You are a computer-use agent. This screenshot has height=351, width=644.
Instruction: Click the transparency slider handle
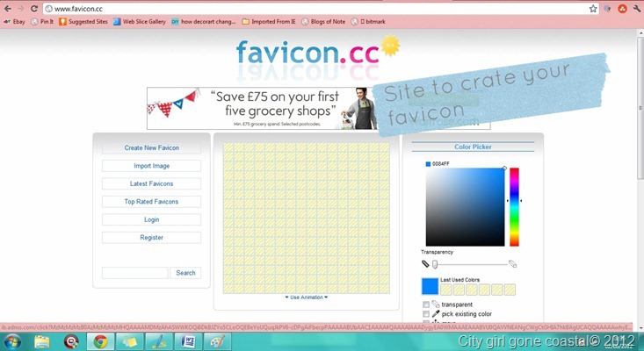point(435,264)
